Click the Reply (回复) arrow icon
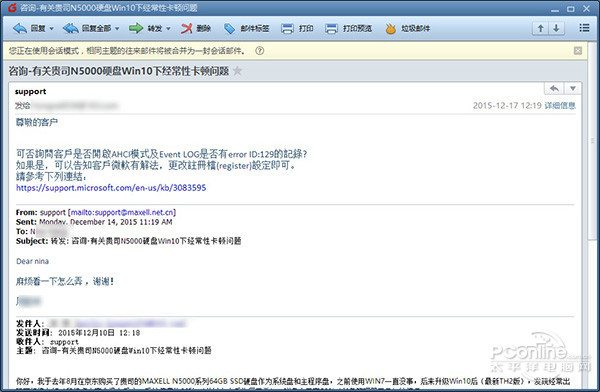Image resolution: width=600 pixels, height=392 pixels. 20,28
